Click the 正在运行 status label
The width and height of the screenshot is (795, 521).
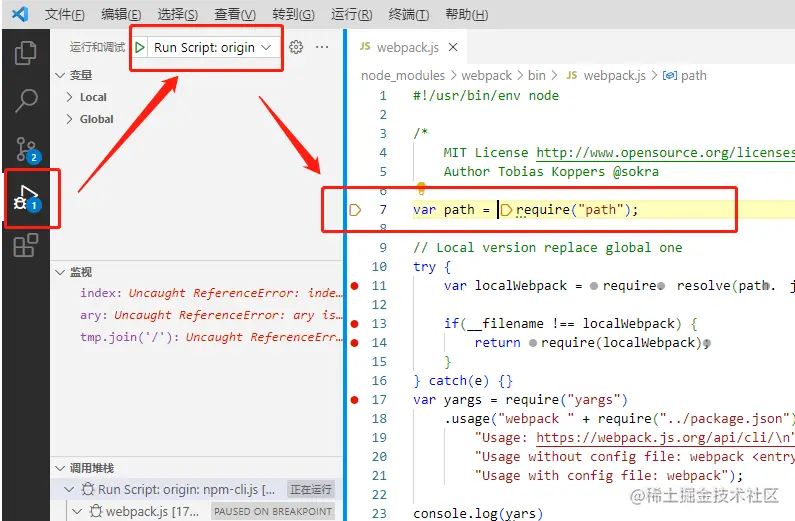(310, 490)
